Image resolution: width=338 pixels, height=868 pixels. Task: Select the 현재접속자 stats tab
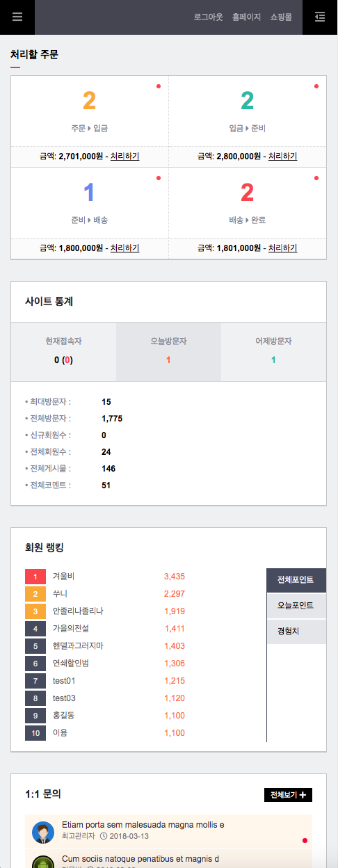64,352
